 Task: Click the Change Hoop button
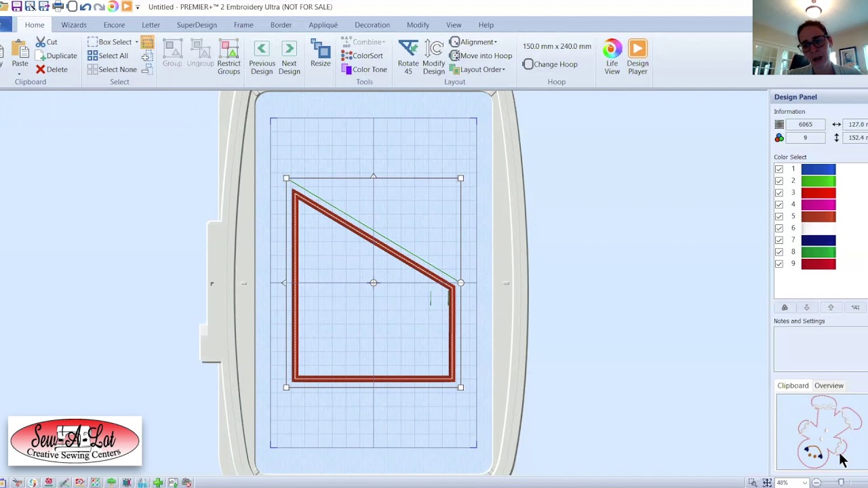coord(550,64)
